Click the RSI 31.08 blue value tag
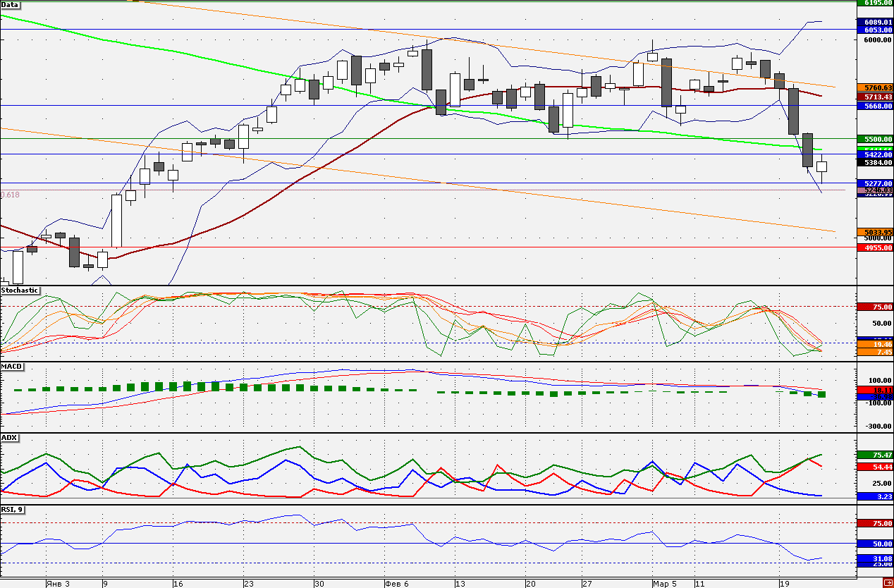894x588 pixels. tap(875, 559)
